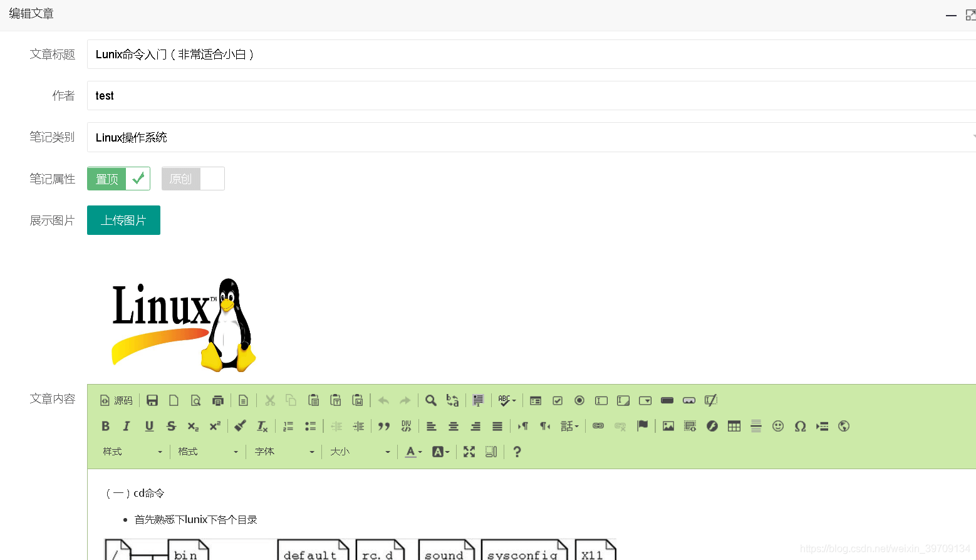Center align the text

coord(454,426)
